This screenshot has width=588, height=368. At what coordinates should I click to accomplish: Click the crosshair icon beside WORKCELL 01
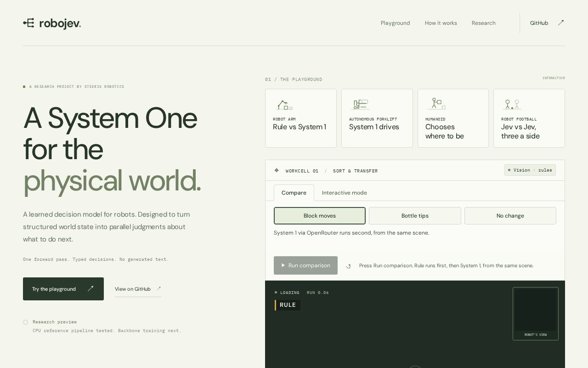pos(277,170)
